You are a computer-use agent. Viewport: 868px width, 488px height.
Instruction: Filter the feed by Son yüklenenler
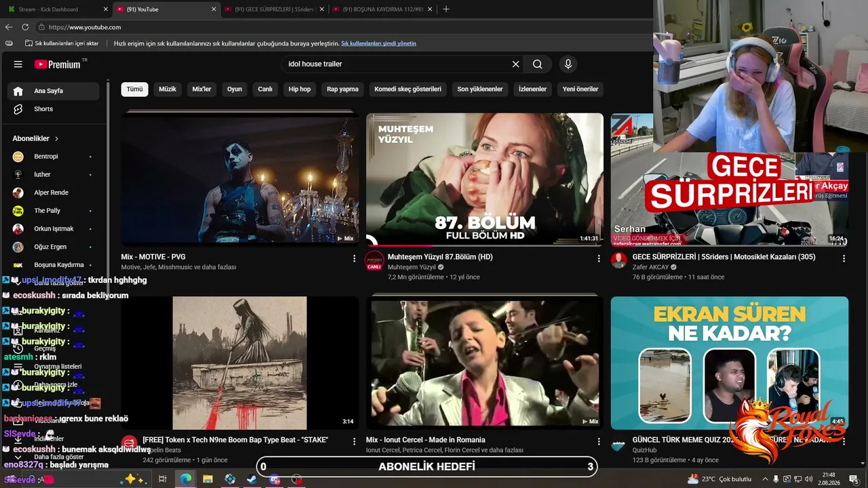click(480, 89)
